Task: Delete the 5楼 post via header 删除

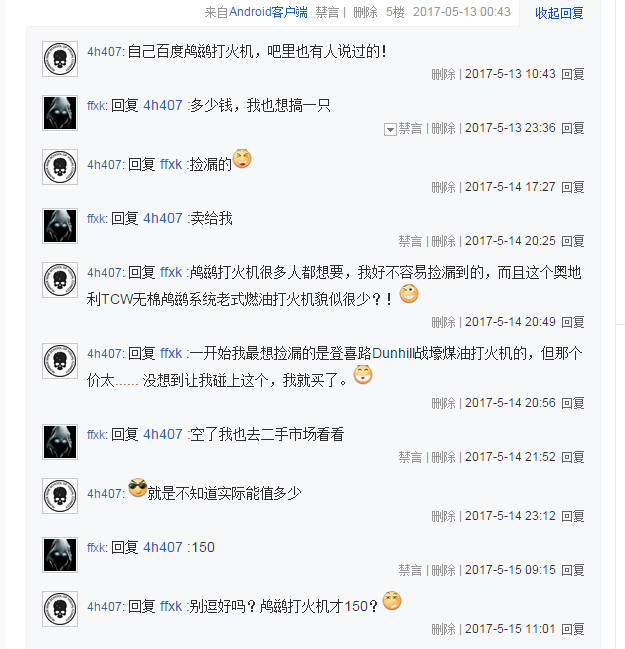Action: [x=365, y=12]
